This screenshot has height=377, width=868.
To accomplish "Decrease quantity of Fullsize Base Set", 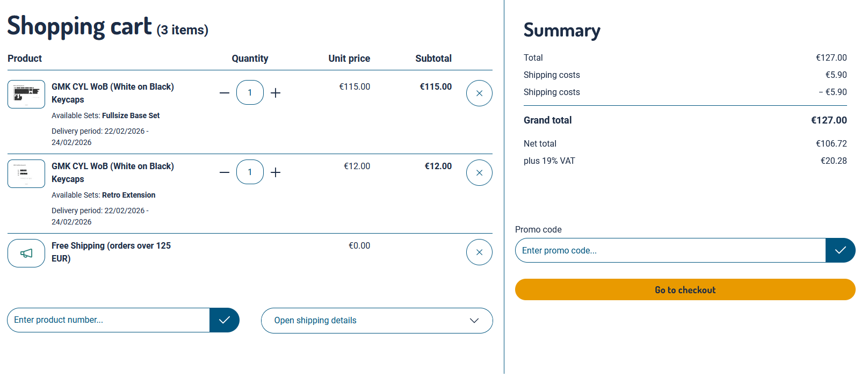I will [x=225, y=93].
